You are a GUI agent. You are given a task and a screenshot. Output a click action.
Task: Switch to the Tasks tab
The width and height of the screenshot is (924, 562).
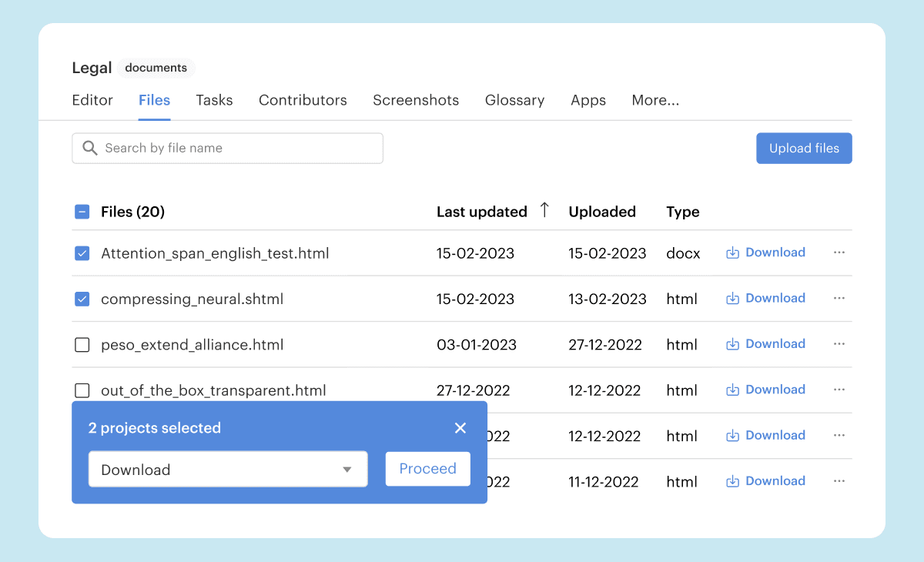coord(214,100)
